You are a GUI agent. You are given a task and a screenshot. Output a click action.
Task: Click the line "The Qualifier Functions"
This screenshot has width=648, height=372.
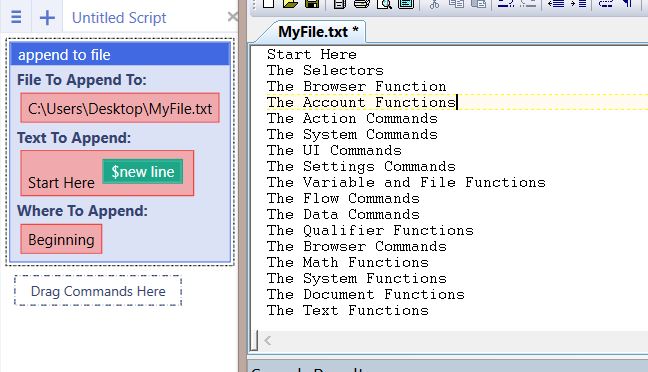pos(370,230)
